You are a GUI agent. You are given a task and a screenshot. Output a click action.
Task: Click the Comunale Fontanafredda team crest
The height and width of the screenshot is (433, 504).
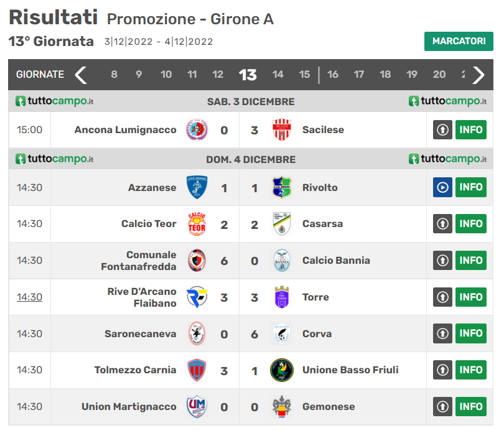(x=197, y=261)
